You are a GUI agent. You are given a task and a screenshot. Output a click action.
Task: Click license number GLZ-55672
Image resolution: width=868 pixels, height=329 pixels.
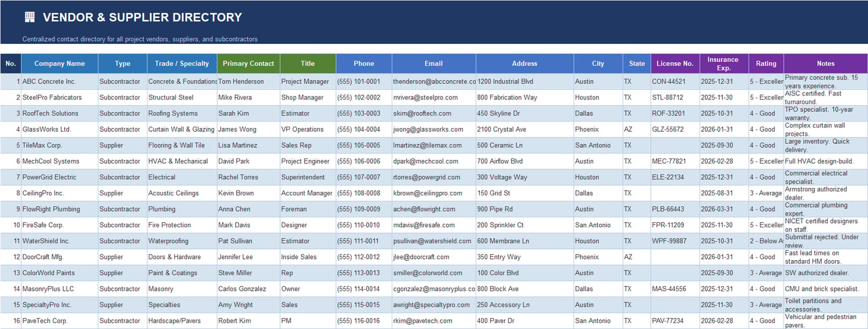pyautogui.click(x=675, y=130)
